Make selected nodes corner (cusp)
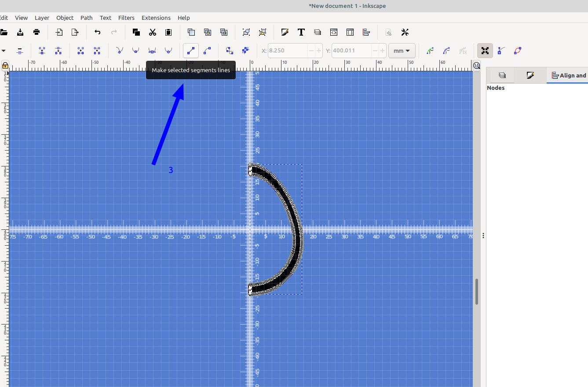Viewport: 588px width, 387px height. pyautogui.click(x=119, y=51)
